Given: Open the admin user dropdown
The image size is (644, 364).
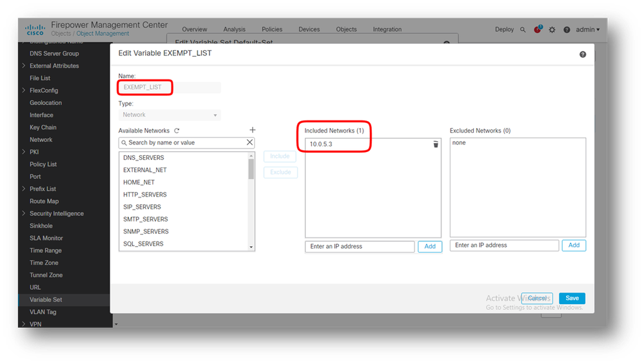Looking at the screenshot, I should coord(588,30).
